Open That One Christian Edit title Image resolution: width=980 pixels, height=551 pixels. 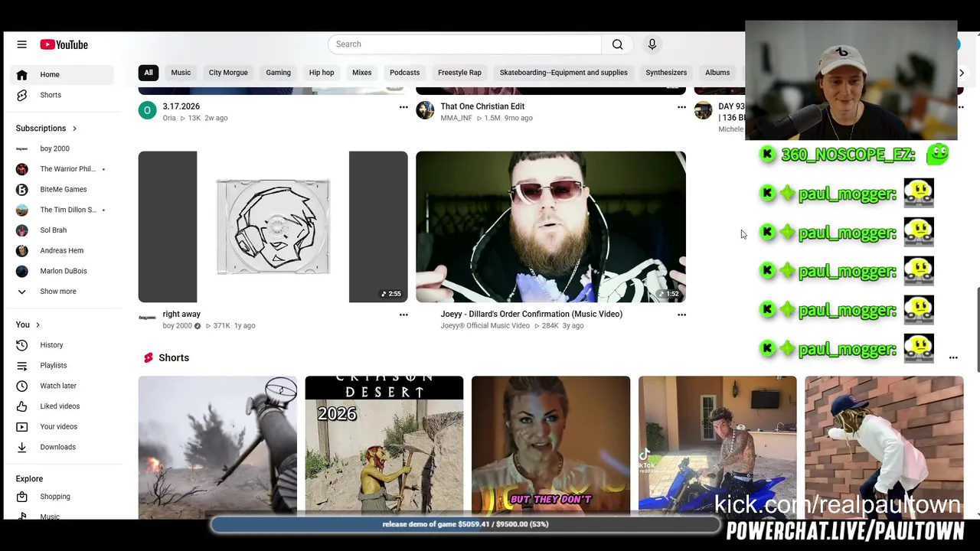482,106
